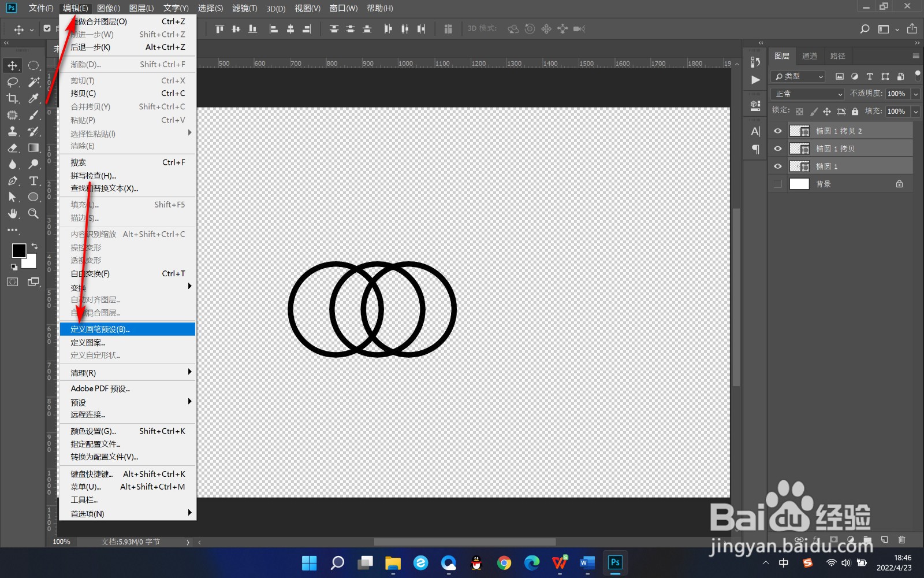
Task: Select the Crop tool
Action: point(13,99)
